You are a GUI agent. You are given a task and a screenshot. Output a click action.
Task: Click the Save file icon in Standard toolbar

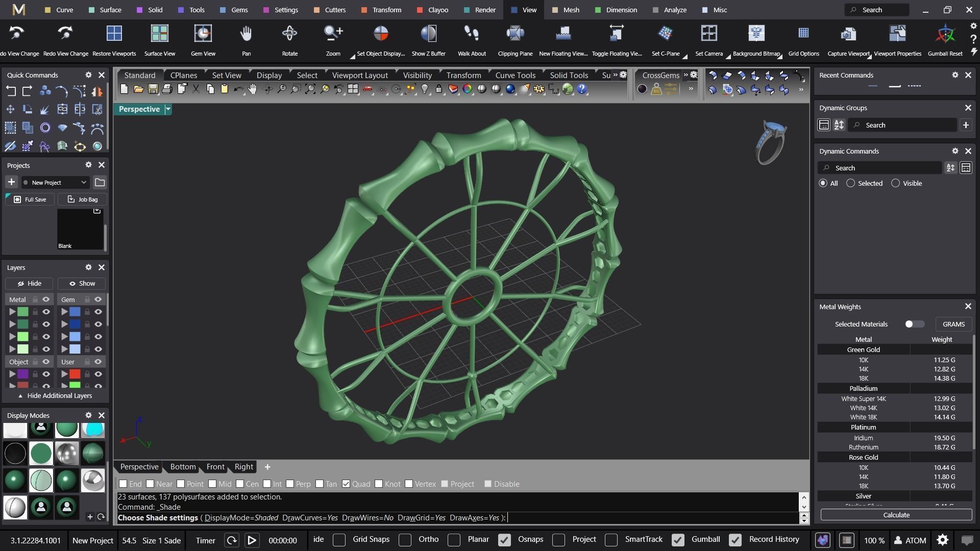(x=153, y=89)
